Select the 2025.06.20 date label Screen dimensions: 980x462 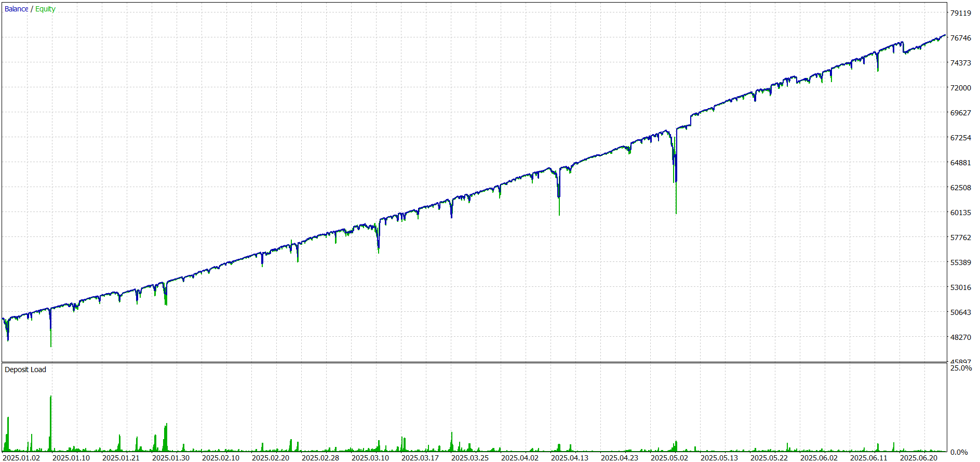(x=919, y=458)
